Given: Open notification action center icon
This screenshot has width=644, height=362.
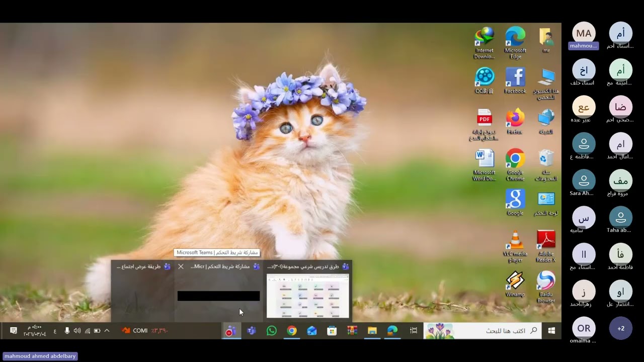Looking at the screenshot, I should point(14,330).
